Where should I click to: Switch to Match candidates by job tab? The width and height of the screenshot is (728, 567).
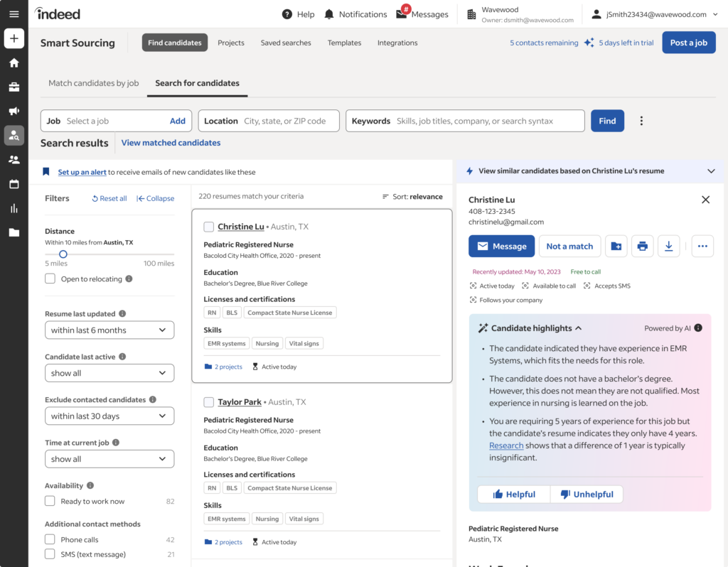pyautogui.click(x=93, y=82)
